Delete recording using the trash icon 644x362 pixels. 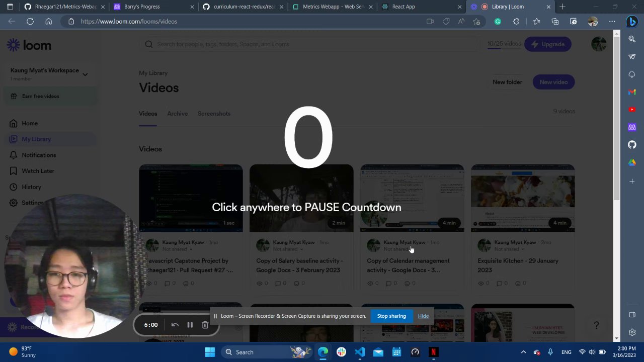point(205,325)
